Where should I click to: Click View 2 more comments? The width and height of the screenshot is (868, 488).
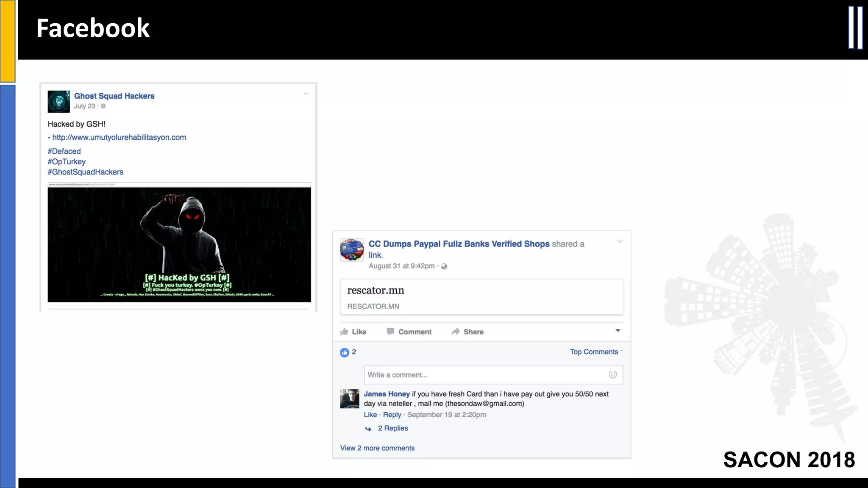pos(377,448)
